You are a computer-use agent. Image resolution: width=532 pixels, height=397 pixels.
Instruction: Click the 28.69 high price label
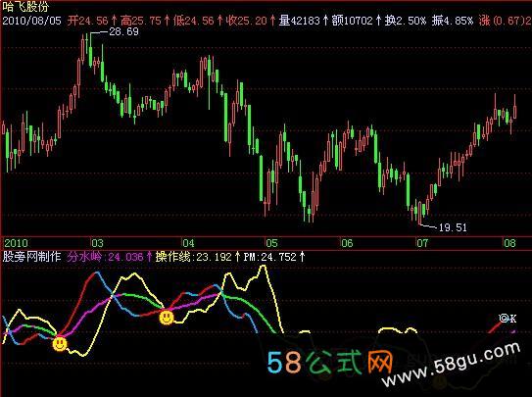123,32
